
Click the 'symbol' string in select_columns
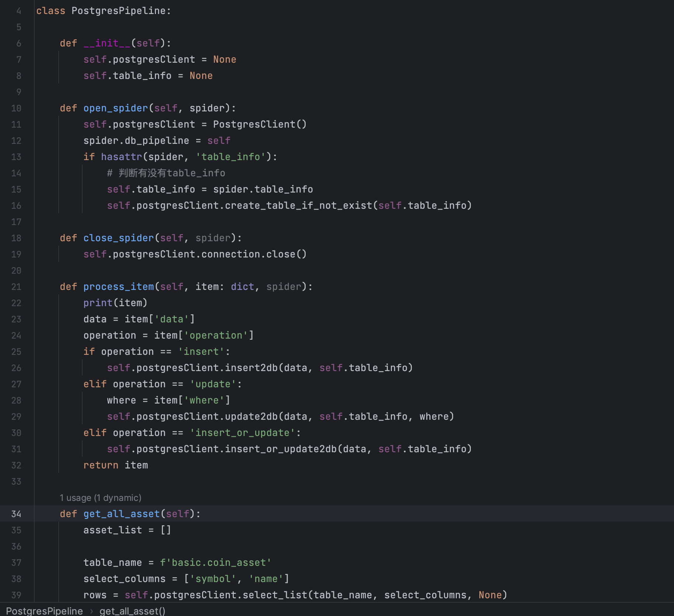tap(213, 579)
